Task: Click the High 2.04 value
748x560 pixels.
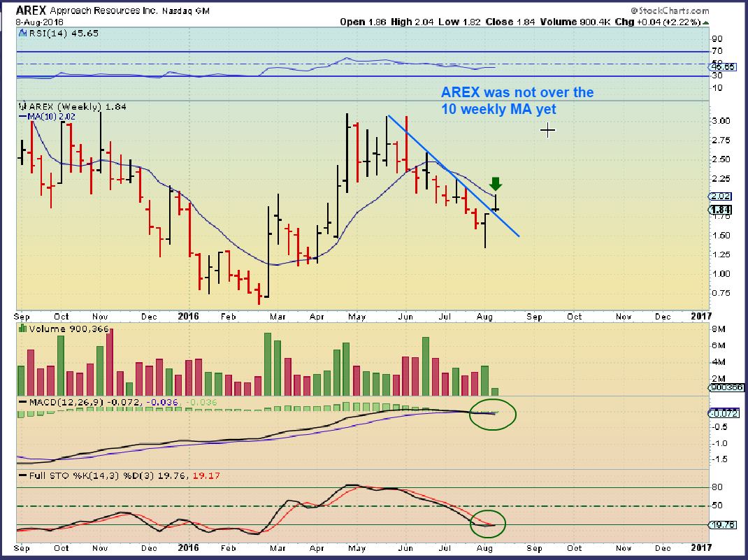Action: click(x=412, y=22)
